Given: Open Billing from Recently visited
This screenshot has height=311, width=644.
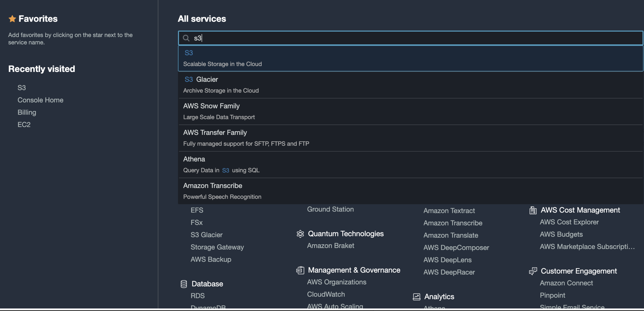Looking at the screenshot, I should (27, 112).
